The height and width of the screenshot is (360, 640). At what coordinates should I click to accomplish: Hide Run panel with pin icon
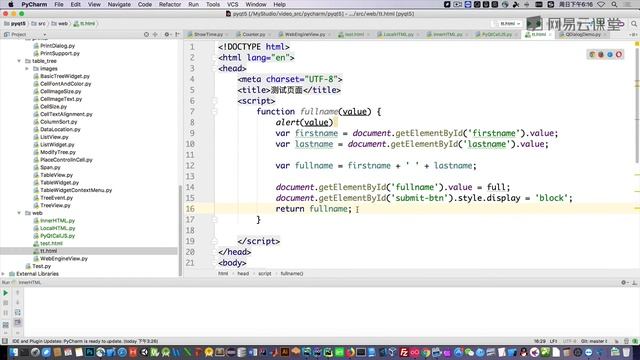pos(634,282)
